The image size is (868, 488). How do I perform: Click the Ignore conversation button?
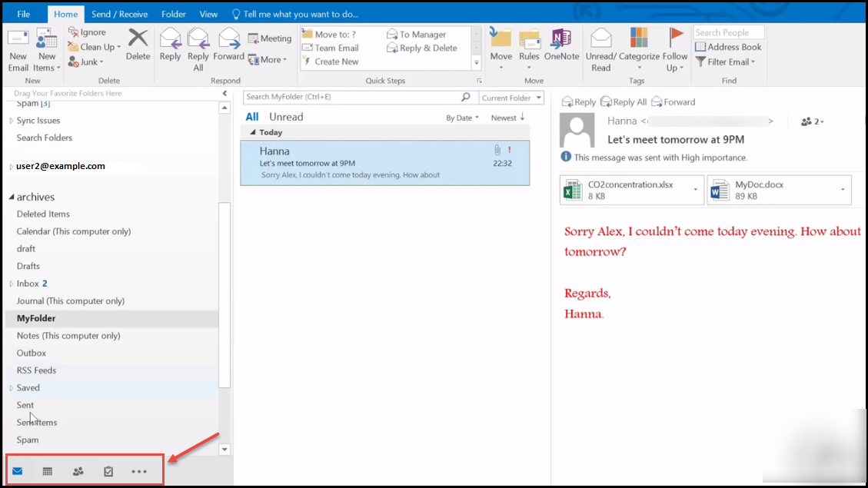(x=87, y=32)
